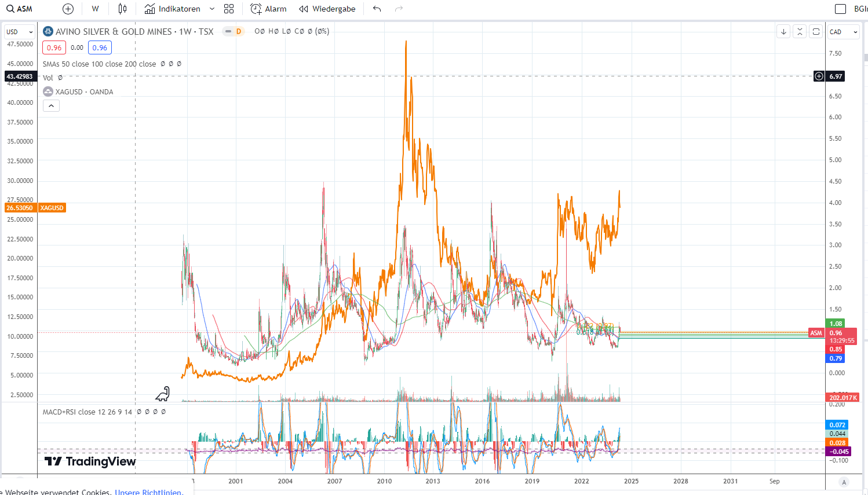Viewport: 868px width, 495px height.
Task: Open symbol search for ASM
Action: click(x=20, y=9)
